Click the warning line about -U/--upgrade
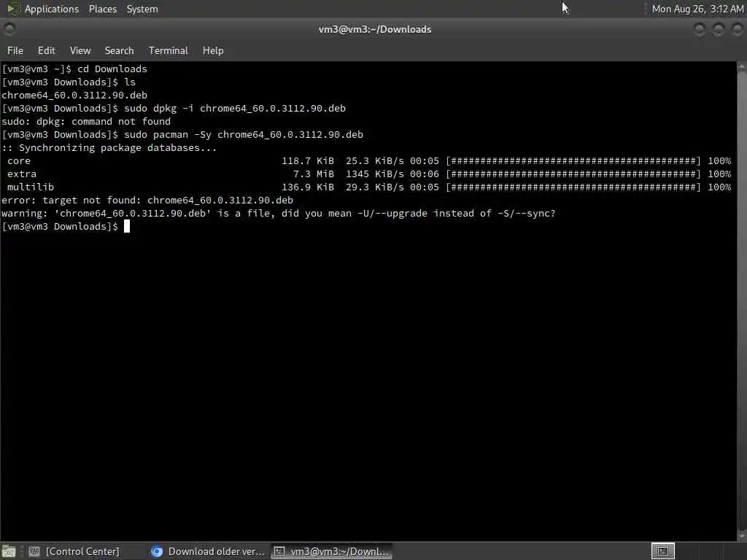 (x=278, y=214)
